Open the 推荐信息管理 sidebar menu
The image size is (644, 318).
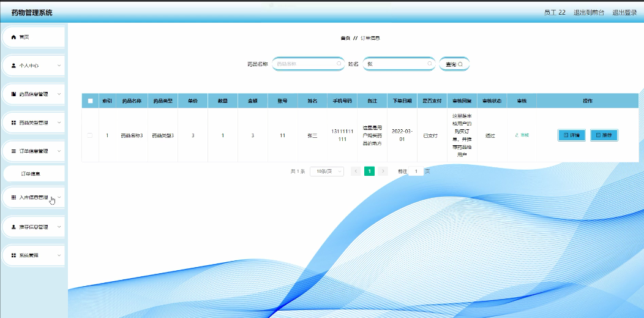(33, 227)
